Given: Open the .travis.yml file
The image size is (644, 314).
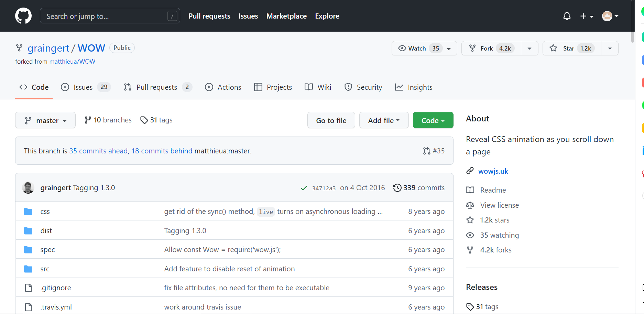Looking at the screenshot, I should point(56,307).
